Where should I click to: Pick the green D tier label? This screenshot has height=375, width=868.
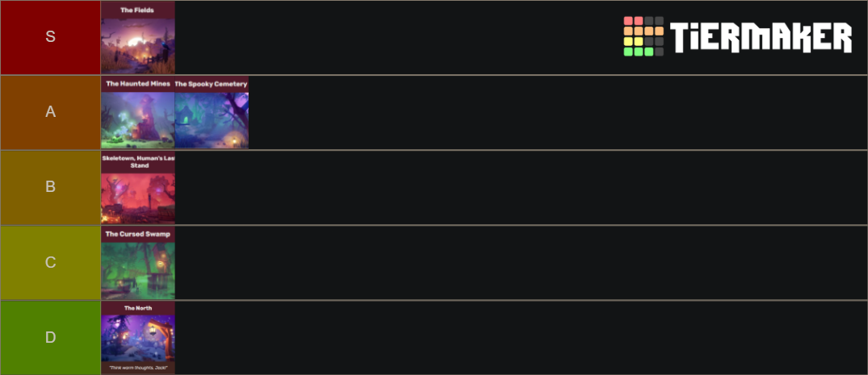coord(50,337)
